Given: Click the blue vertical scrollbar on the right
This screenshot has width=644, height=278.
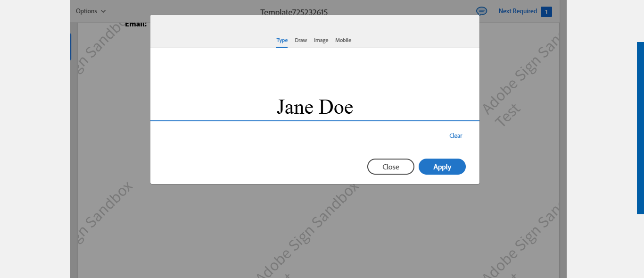Looking at the screenshot, I should (640, 128).
